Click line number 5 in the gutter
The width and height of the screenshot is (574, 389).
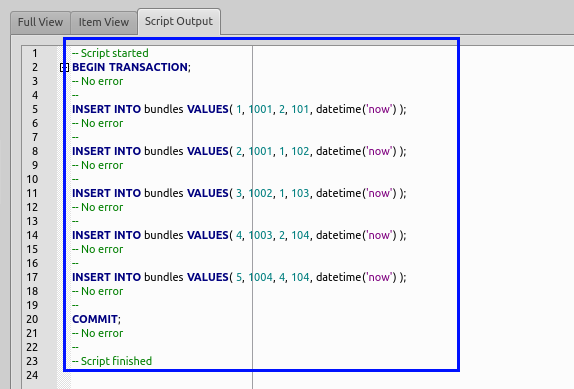point(35,109)
